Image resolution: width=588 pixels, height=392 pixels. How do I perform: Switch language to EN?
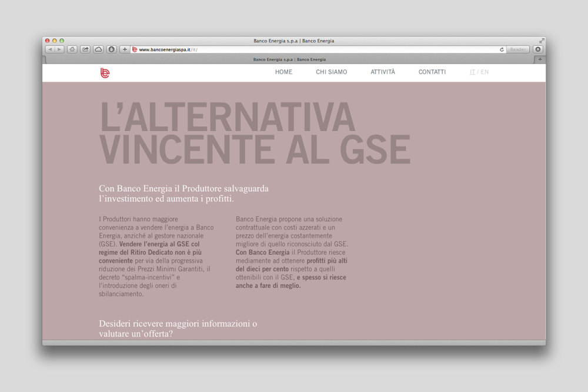coord(485,72)
